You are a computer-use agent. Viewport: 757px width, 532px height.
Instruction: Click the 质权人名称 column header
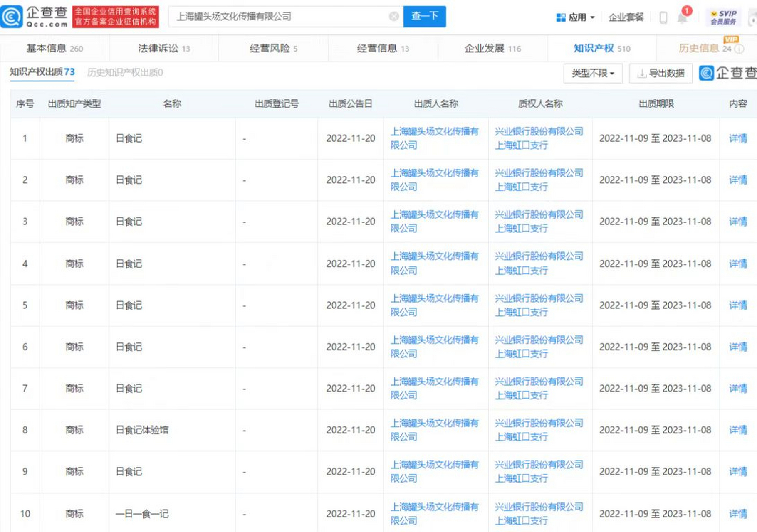point(540,103)
